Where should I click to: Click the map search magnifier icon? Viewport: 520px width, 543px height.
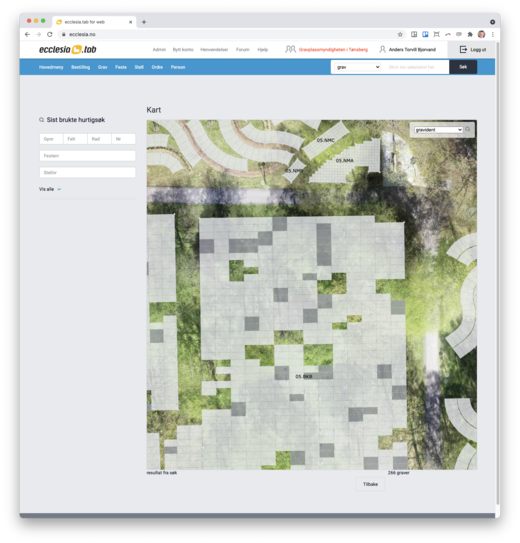click(x=468, y=129)
